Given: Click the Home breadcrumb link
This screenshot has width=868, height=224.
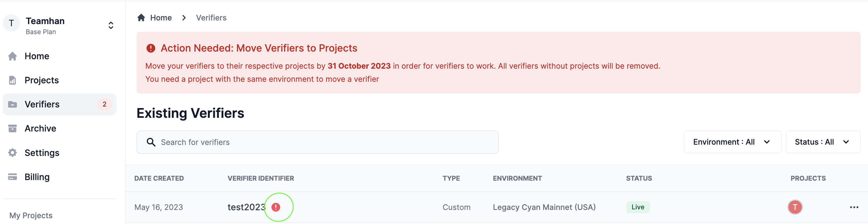Looking at the screenshot, I should point(161,17).
